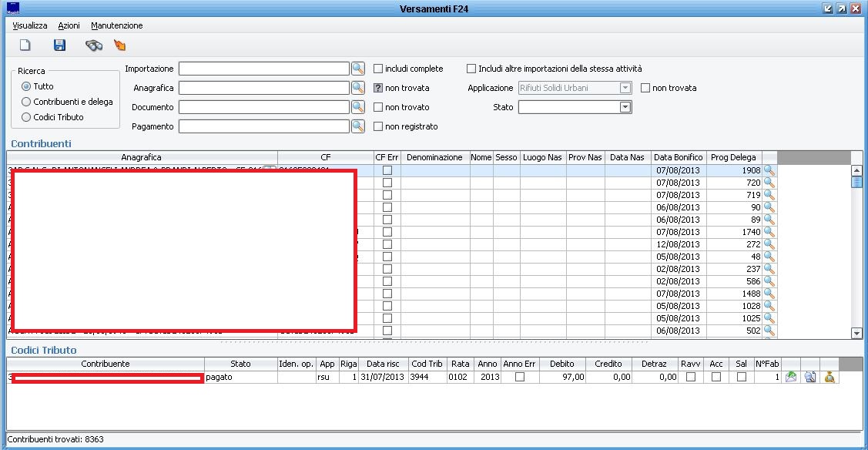Click the 'Anagrafica' column header in Contribuenti
Screen dimensions: 868x450
point(141,157)
